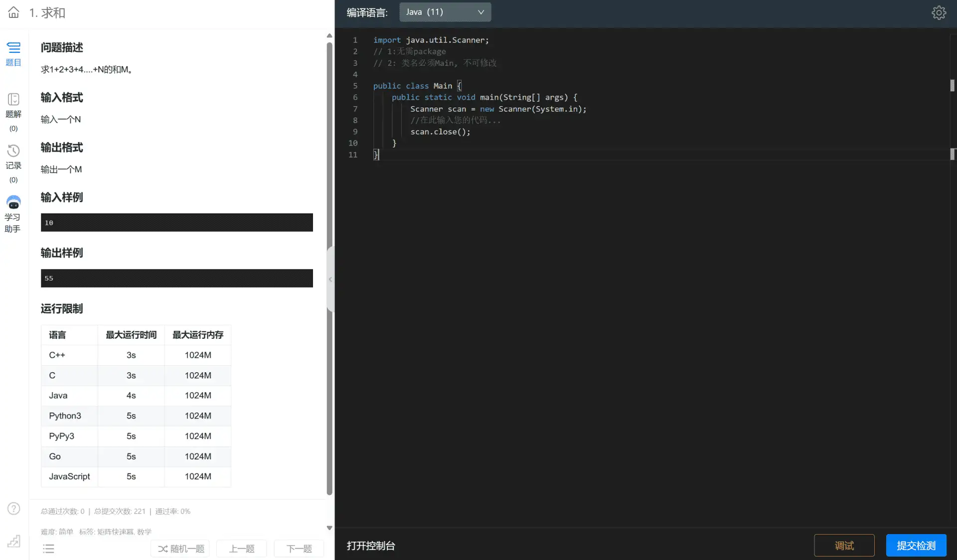Click the import java.util.Scanner line

pos(431,40)
